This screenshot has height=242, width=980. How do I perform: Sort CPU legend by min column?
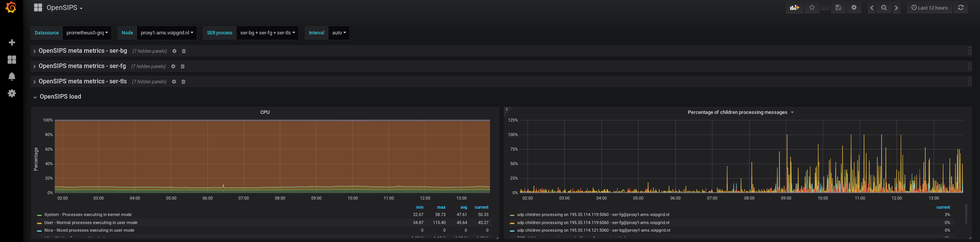click(420, 207)
